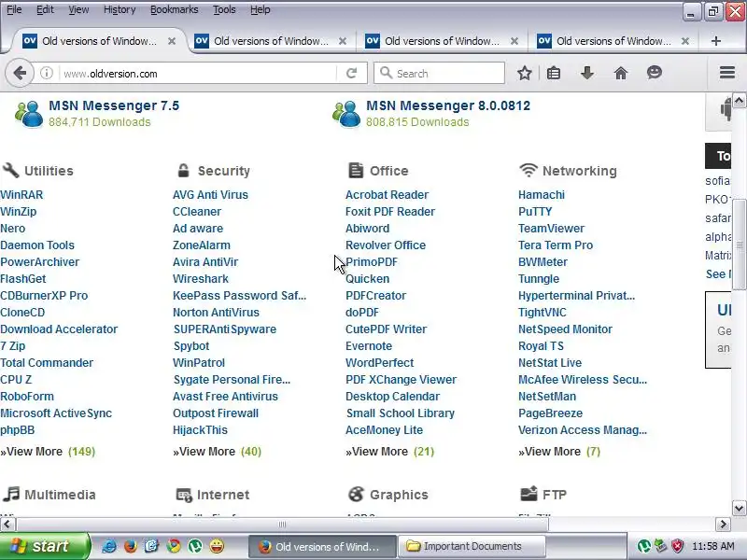747x560 pixels.
Task: Click the smiley chat icon in toolbar
Action: [655, 73]
